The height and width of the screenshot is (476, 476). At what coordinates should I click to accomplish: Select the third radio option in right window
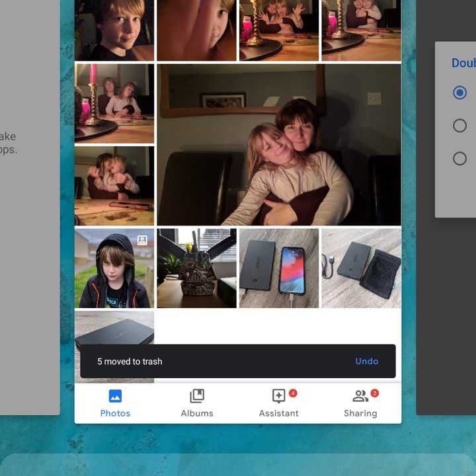459,159
